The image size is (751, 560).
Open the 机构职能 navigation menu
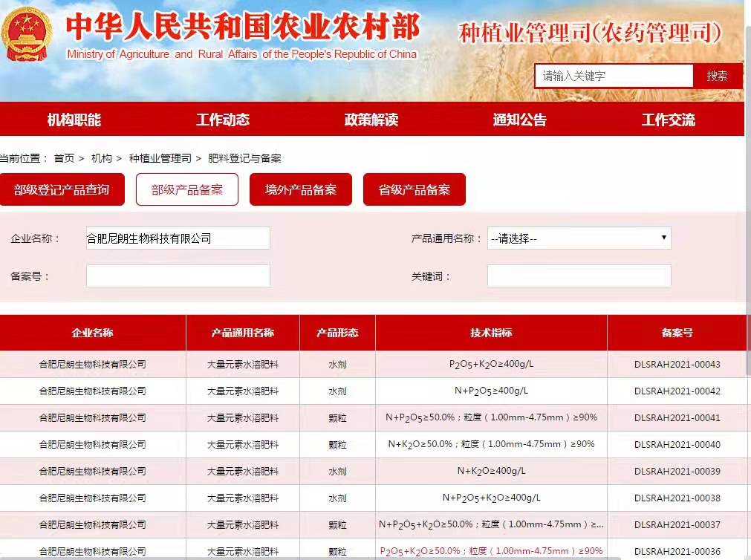point(74,120)
